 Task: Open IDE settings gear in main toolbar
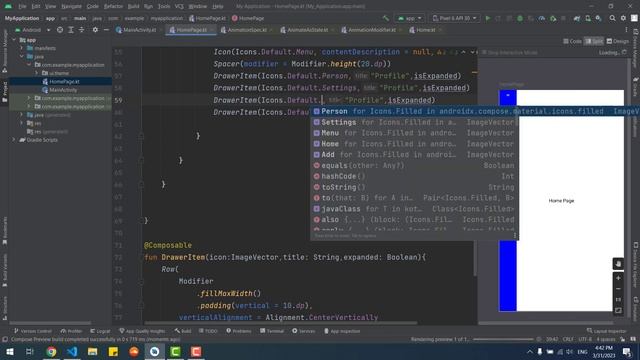(623, 18)
